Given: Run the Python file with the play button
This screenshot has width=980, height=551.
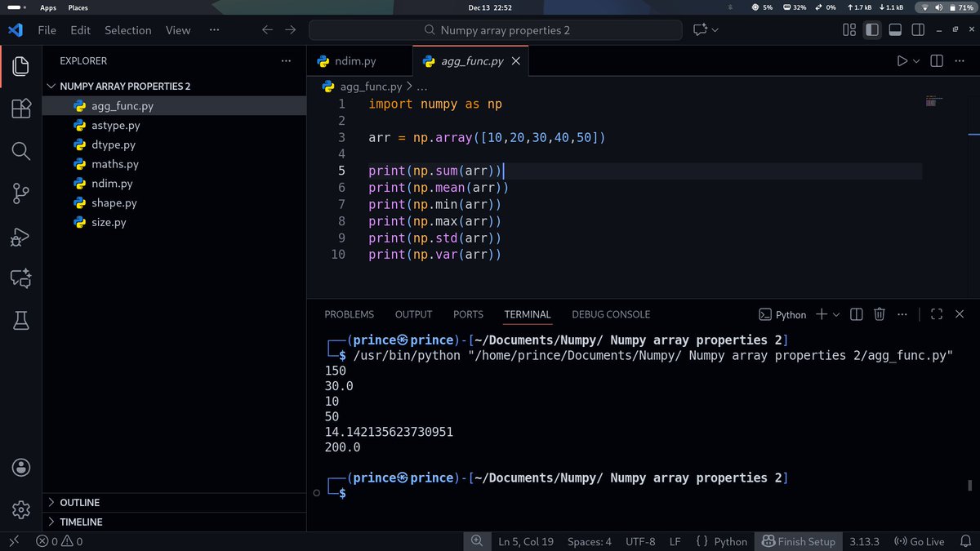Looking at the screenshot, I should coord(902,60).
